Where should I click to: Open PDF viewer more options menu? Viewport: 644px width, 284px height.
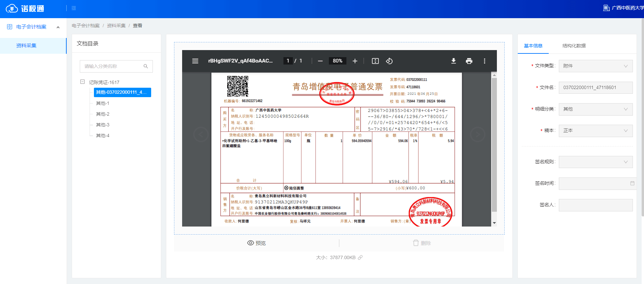click(484, 61)
